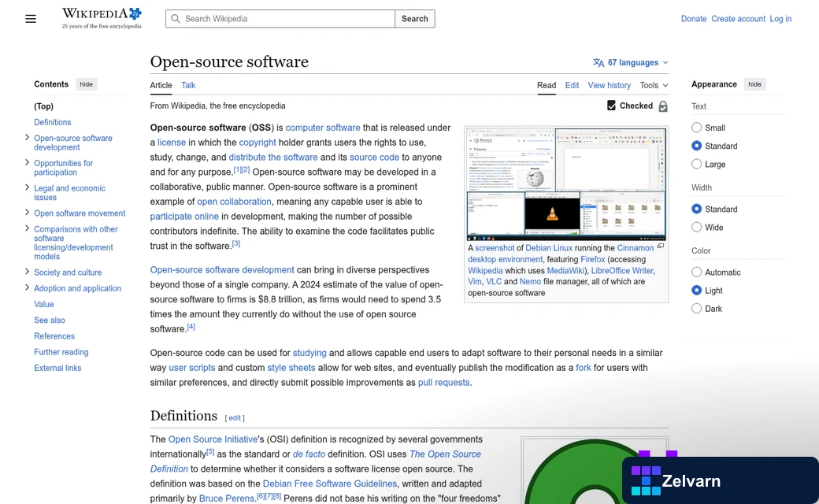
Task: Open the source code link
Action: click(374, 157)
